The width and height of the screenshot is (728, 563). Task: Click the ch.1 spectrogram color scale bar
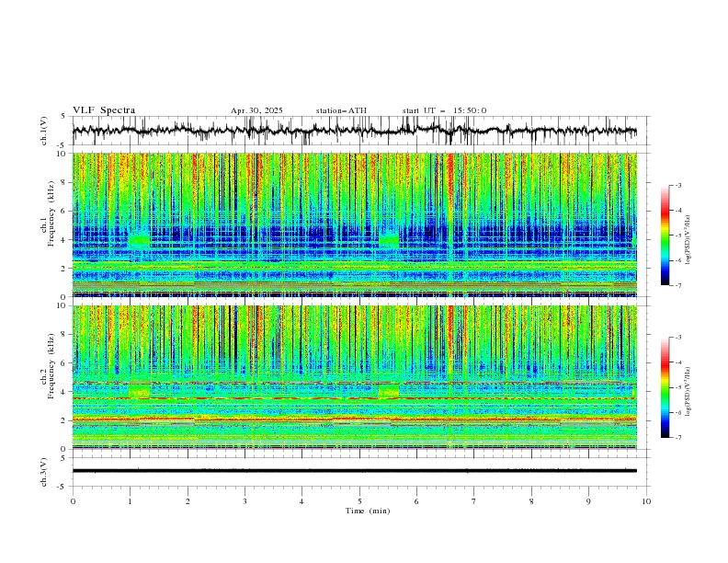(x=665, y=236)
